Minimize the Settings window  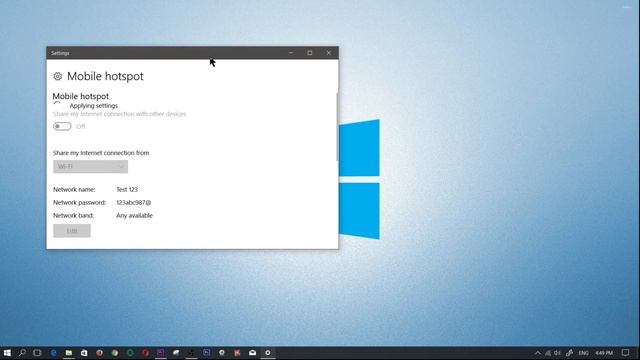(x=291, y=53)
